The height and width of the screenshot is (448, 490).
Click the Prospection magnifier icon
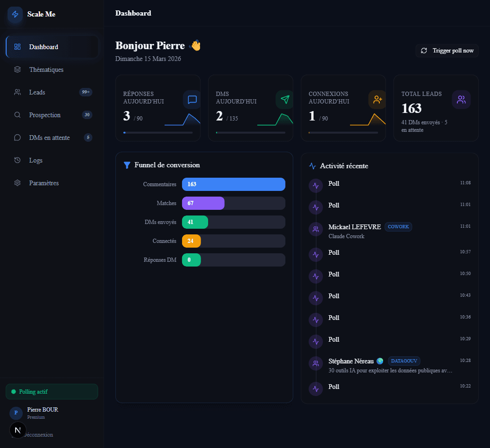[17, 114]
